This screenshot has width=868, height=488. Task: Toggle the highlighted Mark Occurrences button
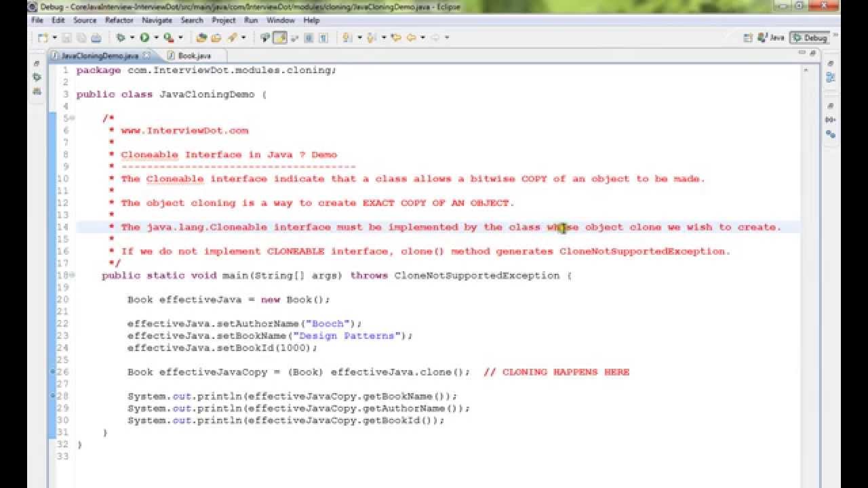click(x=279, y=38)
